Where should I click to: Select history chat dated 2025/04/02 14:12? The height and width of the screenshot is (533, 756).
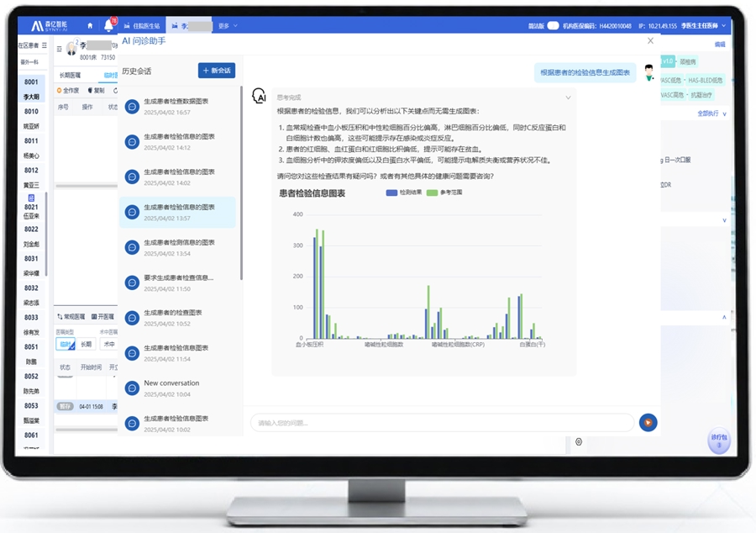click(x=177, y=142)
